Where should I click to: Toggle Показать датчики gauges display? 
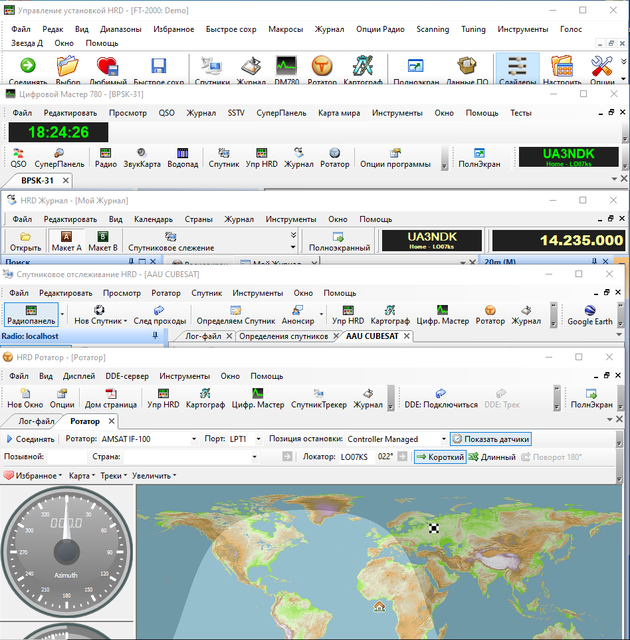(x=490, y=439)
